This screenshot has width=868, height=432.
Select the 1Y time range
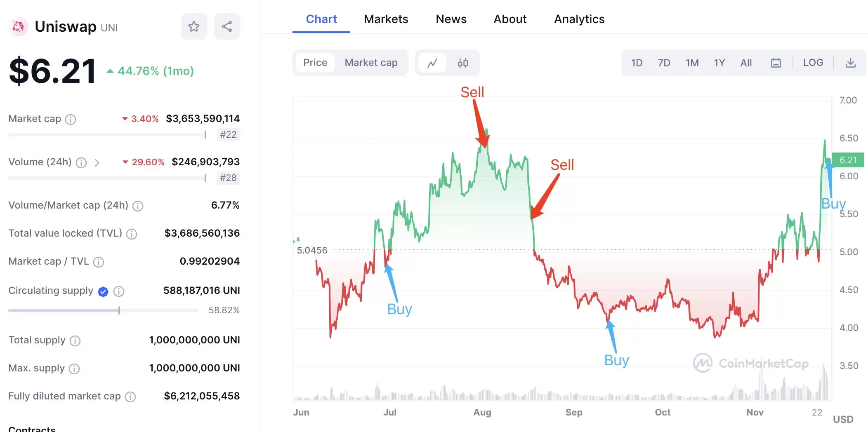pos(719,63)
